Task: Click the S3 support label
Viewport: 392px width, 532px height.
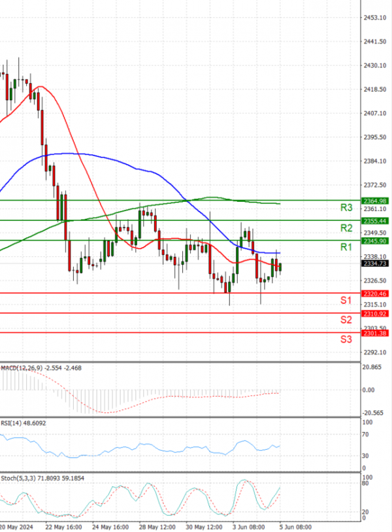Action: [x=346, y=339]
